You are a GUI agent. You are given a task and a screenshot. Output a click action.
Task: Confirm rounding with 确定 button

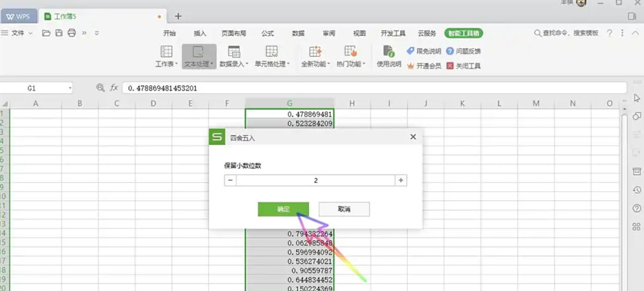(283, 209)
